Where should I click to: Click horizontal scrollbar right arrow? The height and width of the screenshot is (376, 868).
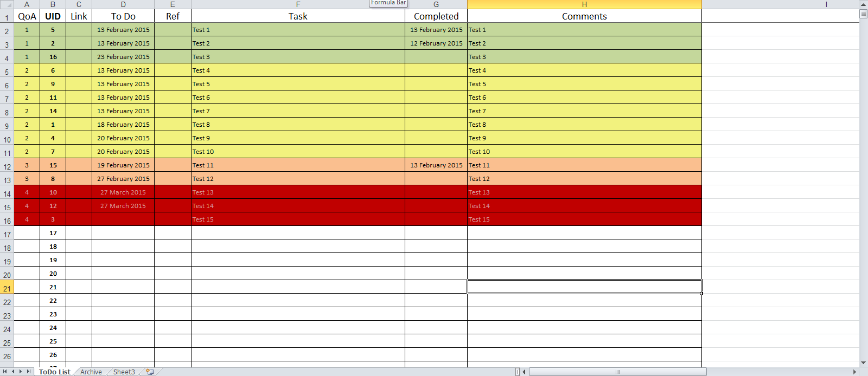[x=855, y=372]
